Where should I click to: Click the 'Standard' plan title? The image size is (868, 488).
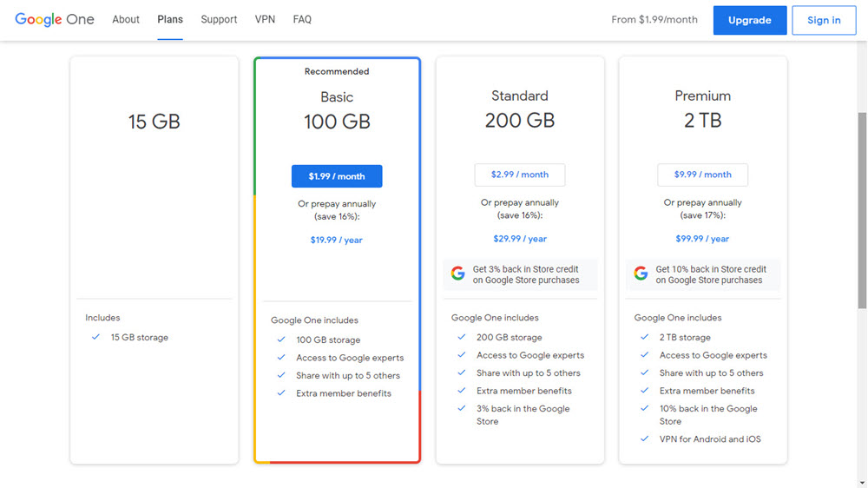(520, 96)
